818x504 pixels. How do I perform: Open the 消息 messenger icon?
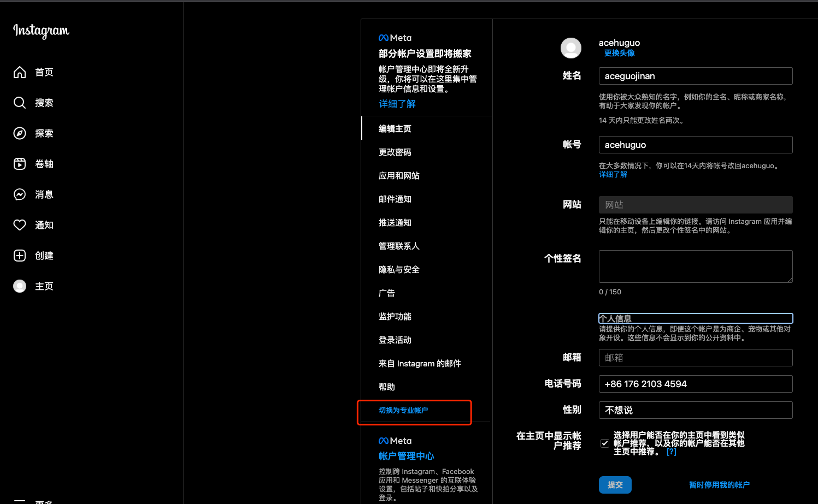20,194
